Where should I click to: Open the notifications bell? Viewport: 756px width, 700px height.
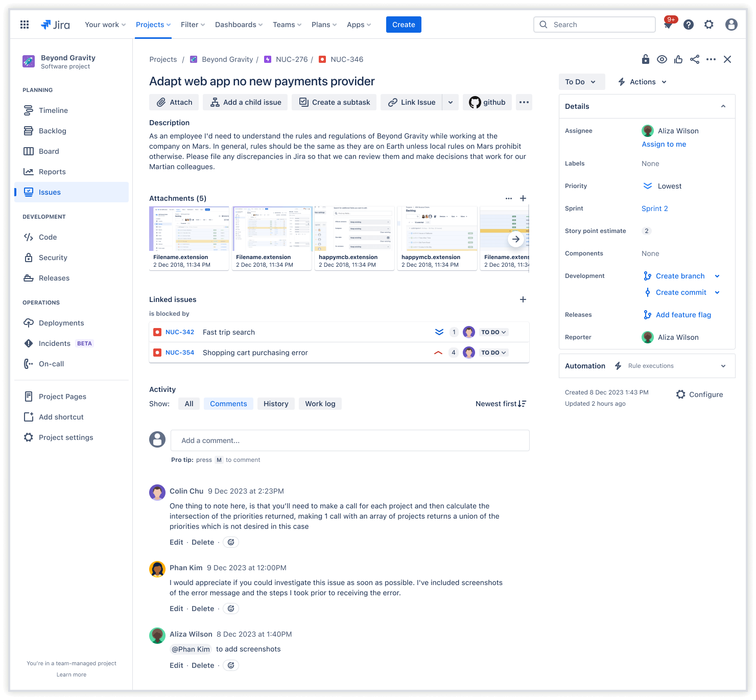click(x=668, y=24)
